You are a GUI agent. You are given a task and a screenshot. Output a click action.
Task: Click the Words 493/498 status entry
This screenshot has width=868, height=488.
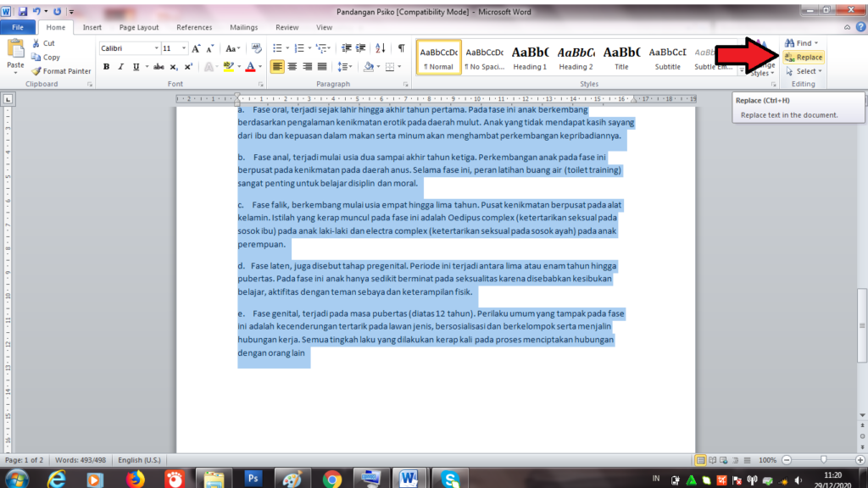(81, 460)
